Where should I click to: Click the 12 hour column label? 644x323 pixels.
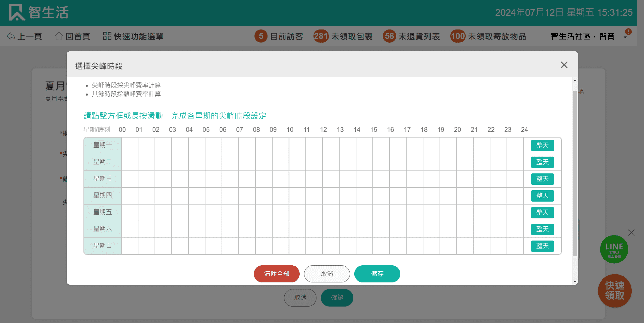pos(323,130)
